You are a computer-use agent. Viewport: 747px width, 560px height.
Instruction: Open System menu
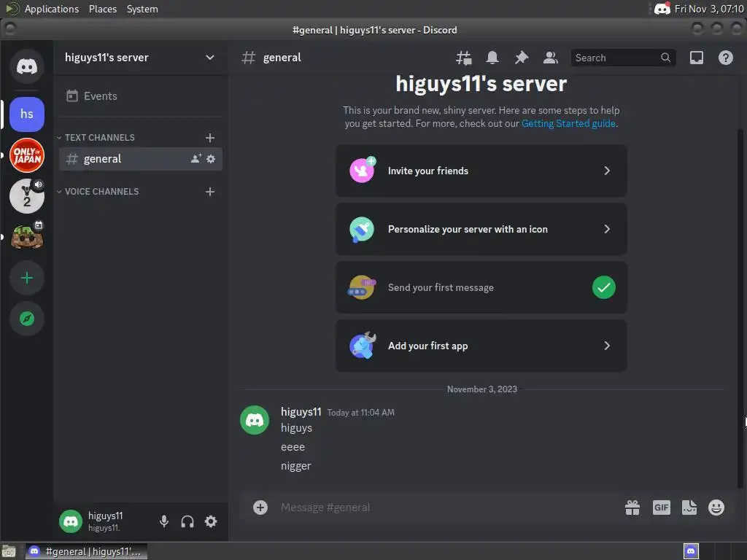(142, 9)
